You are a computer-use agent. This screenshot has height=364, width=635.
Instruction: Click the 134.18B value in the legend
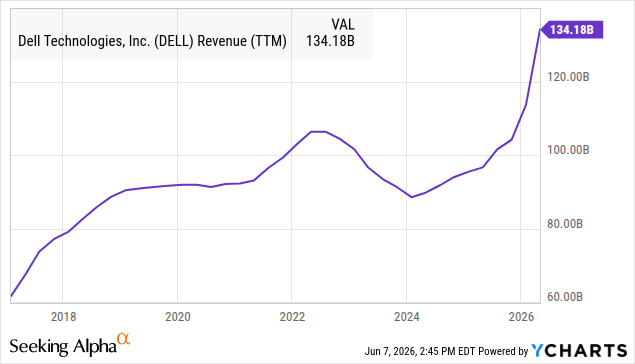pos(330,41)
